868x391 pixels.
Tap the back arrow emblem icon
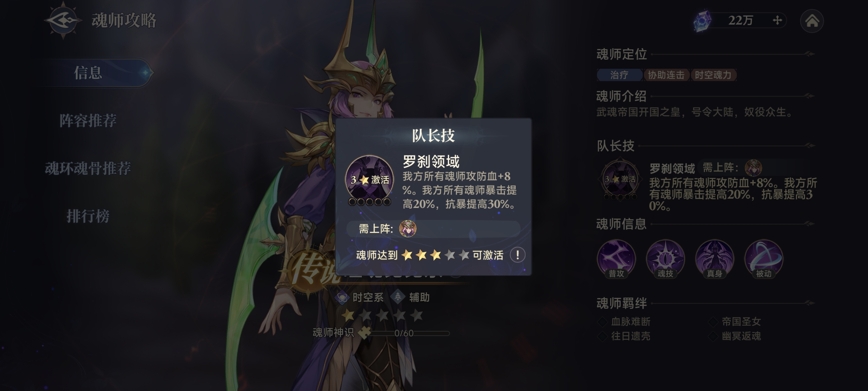click(x=63, y=20)
